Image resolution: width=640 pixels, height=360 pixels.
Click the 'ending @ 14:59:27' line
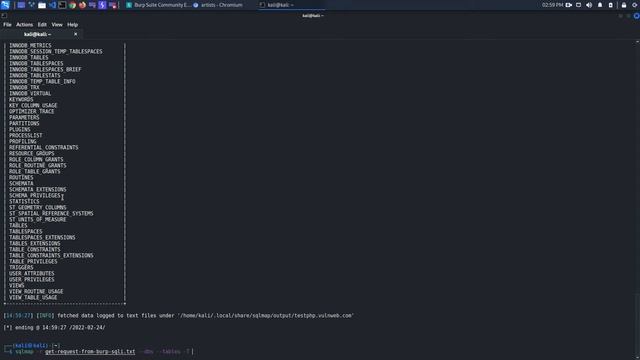coord(54,327)
